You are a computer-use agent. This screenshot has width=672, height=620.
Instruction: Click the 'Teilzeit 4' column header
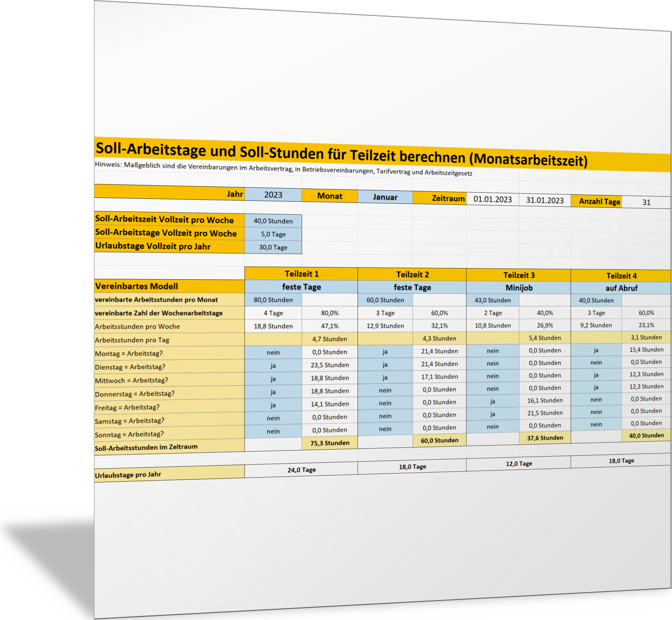pos(621,276)
